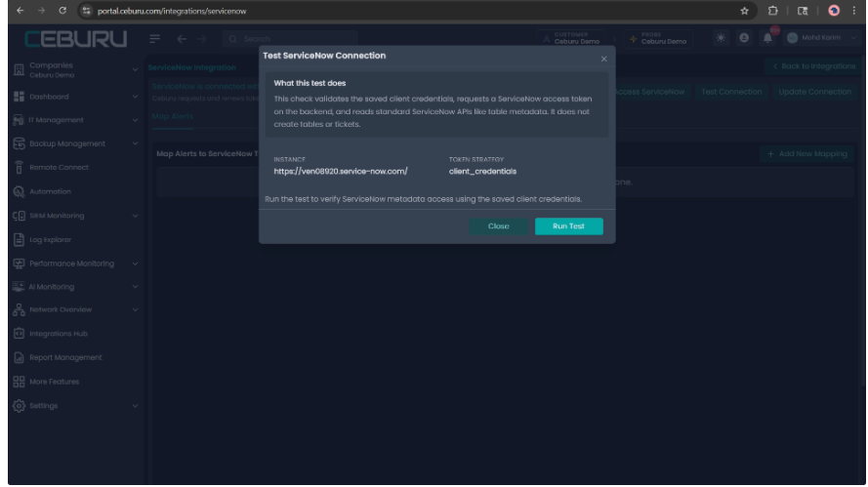Click the Run Test button
Viewport: 868px width, 487px height.
[568, 226]
